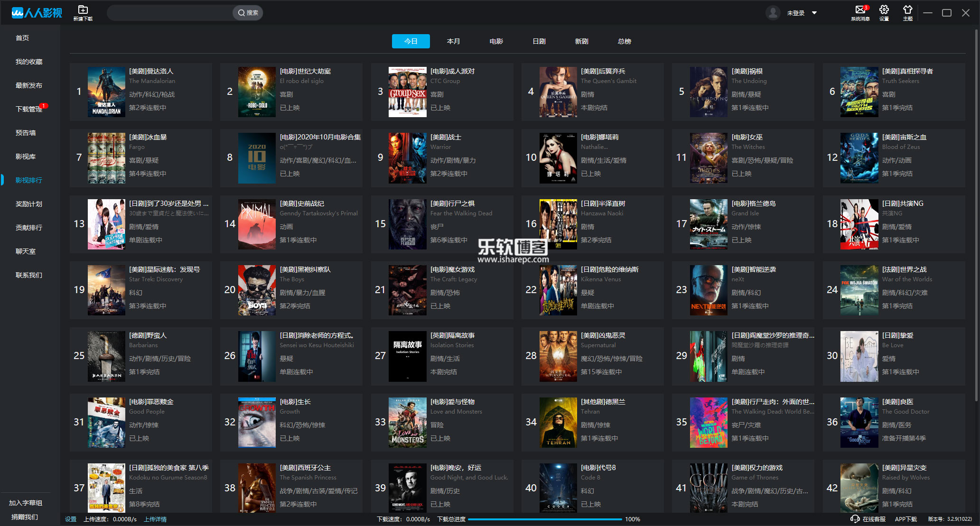The height and width of the screenshot is (526, 980).
Task: Open Primal poster thumbnail
Action: [x=257, y=224]
